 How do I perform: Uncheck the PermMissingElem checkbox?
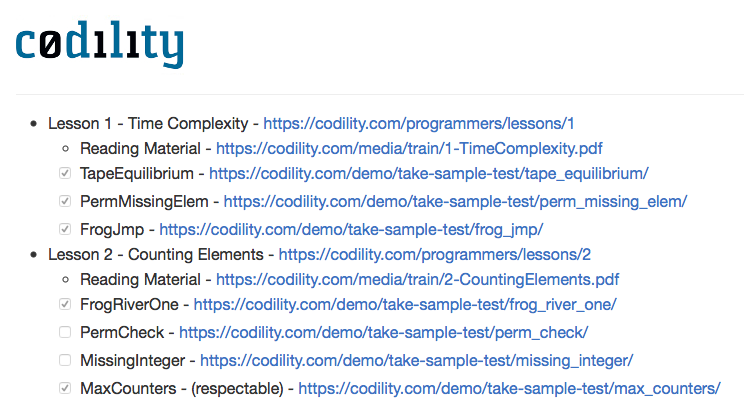point(65,201)
